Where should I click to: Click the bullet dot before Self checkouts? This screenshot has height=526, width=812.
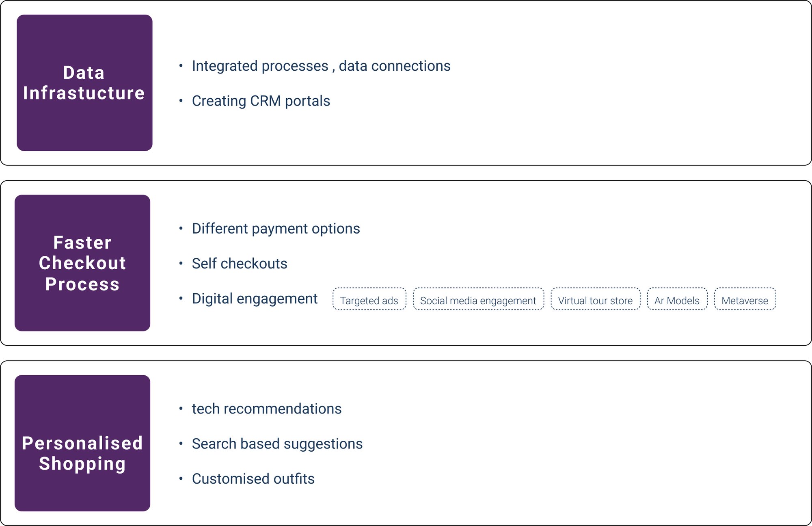181,263
